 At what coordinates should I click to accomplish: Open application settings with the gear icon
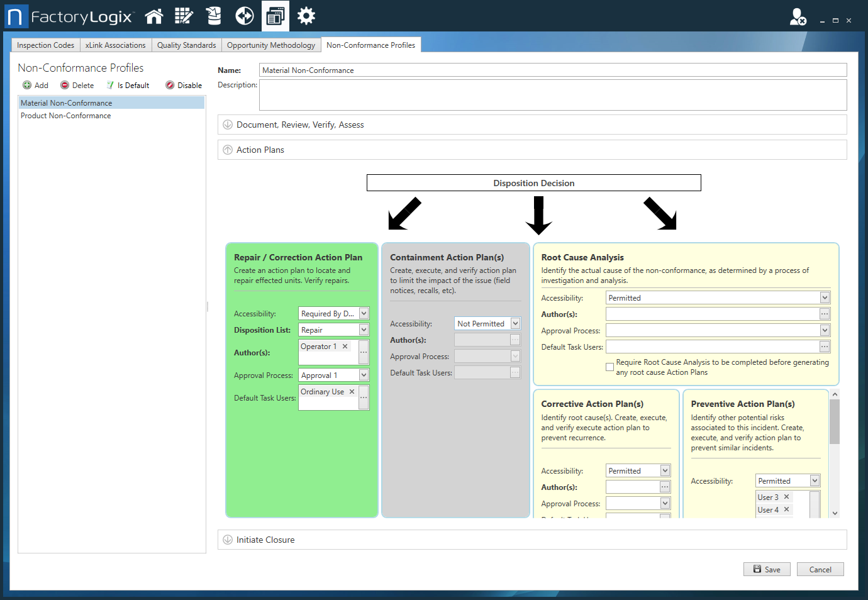[306, 16]
